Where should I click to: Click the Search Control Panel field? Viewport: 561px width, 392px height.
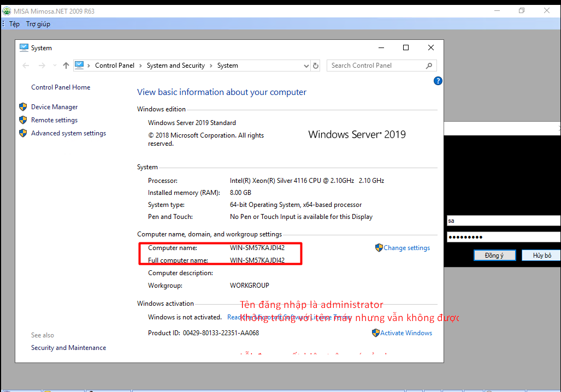tap(376, 66)
